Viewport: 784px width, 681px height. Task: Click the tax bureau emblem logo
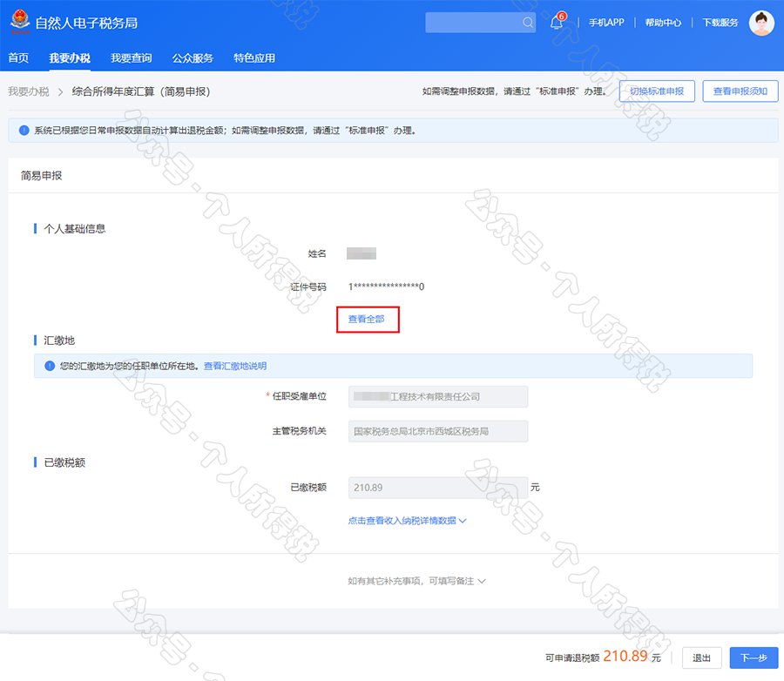pos(18,22)
